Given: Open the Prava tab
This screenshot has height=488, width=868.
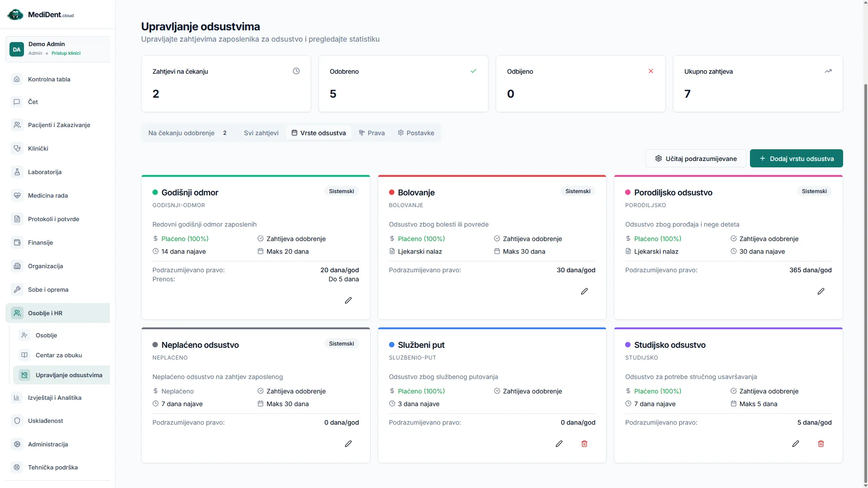Looking at the screenshot, I should (372, 133).
